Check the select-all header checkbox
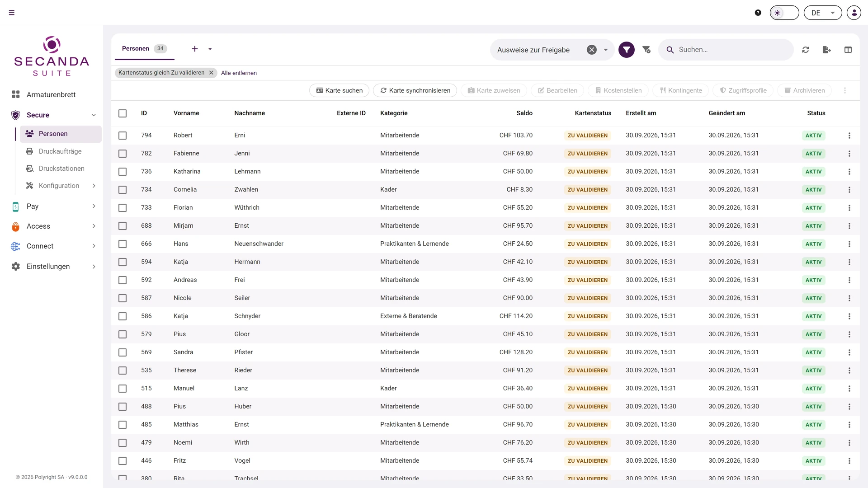 pyautogui.click(x=123, y=113)
